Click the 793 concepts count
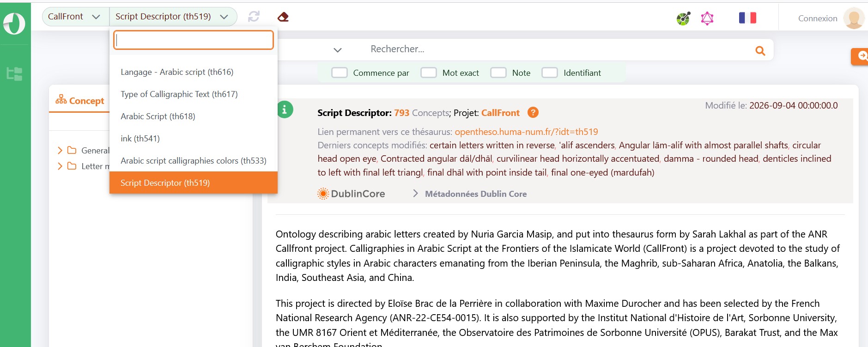The image size is (868, 347). click(x=401, y=113)
